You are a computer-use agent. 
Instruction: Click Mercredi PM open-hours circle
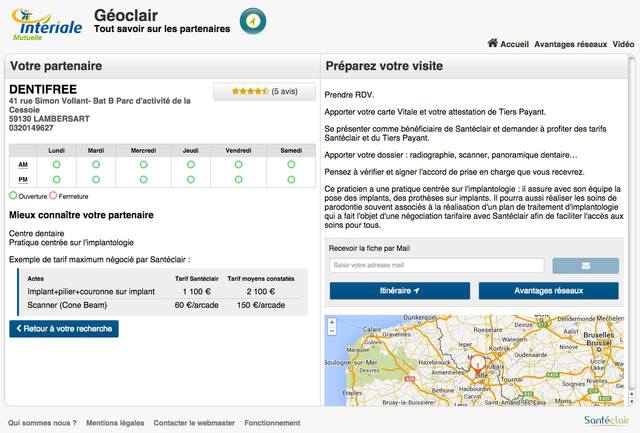[x=143, y=180]
